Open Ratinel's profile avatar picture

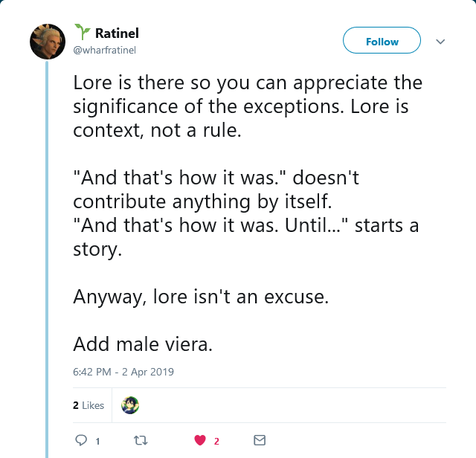[48, 42]
